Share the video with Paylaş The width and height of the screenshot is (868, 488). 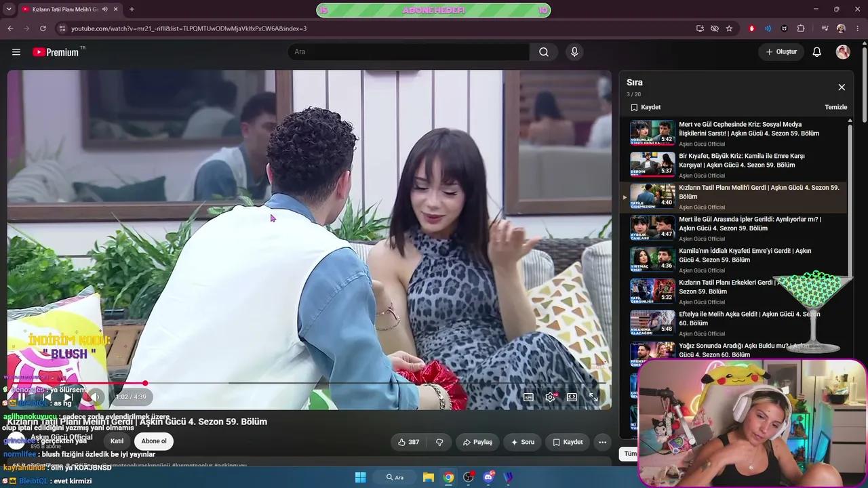pos(477,442)
